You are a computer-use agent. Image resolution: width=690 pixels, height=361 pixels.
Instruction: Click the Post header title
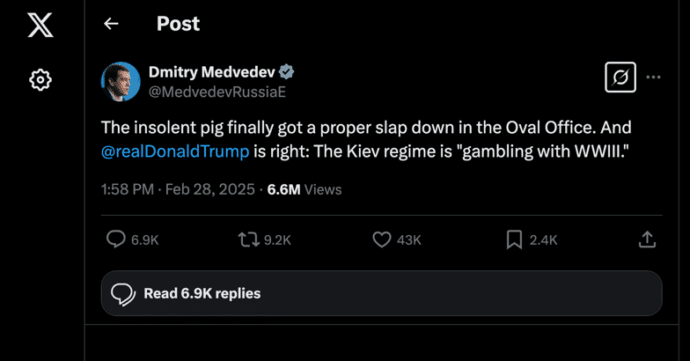click(x=178, y=24)
